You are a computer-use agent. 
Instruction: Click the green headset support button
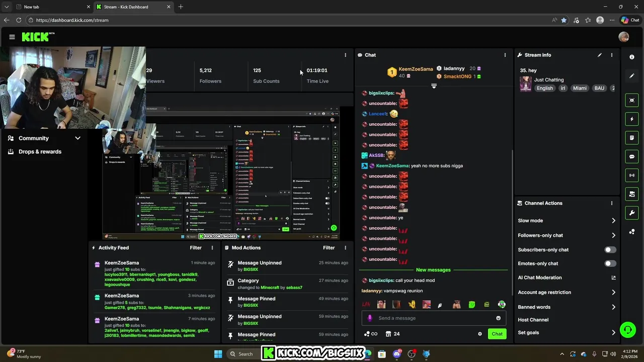click(627, 330)
